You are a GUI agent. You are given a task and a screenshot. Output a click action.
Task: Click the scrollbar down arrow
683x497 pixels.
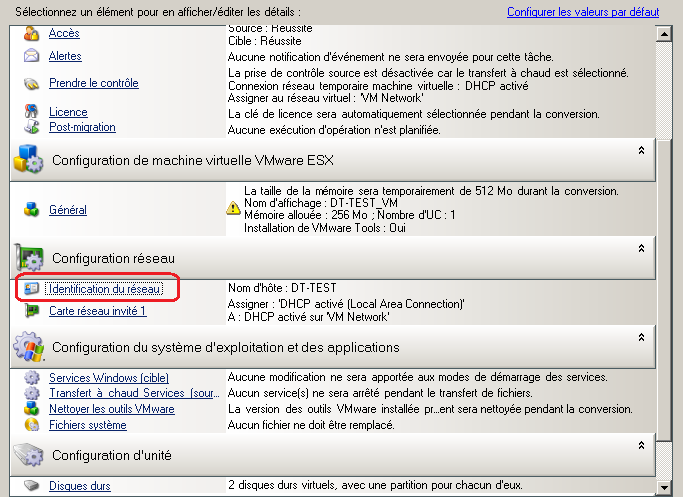point(664,487)
